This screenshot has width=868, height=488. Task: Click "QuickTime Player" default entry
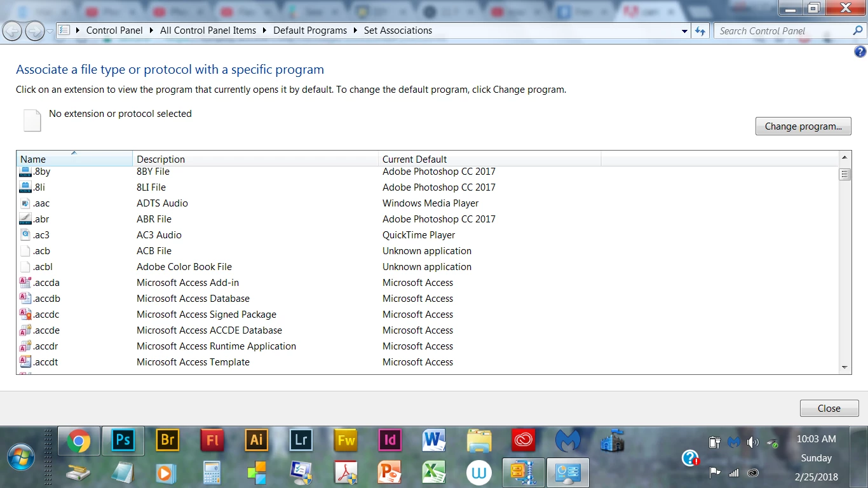click(419, 235)
